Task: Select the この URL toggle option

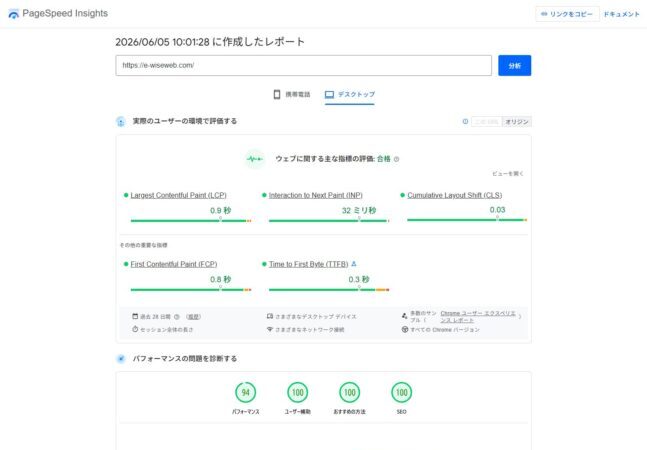Action: pos(487,122)
